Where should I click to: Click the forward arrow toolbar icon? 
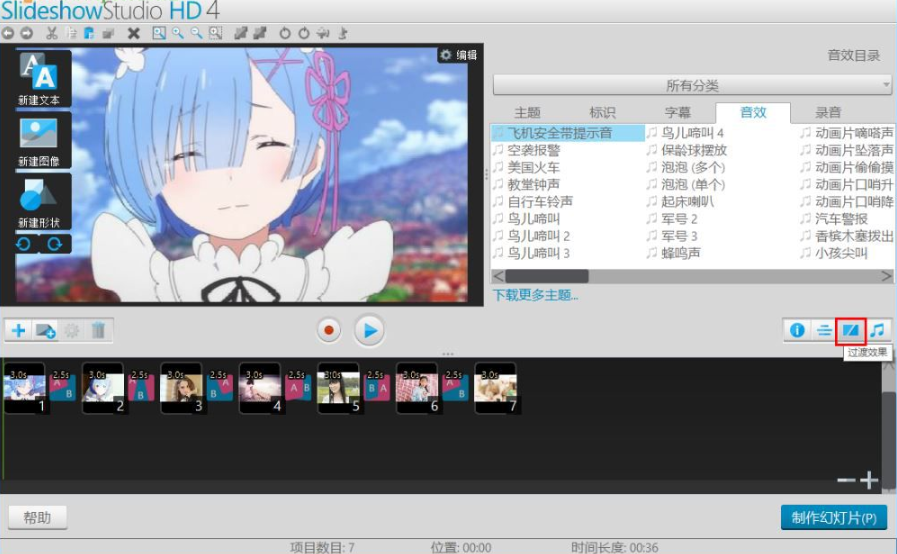coord(27,33)
